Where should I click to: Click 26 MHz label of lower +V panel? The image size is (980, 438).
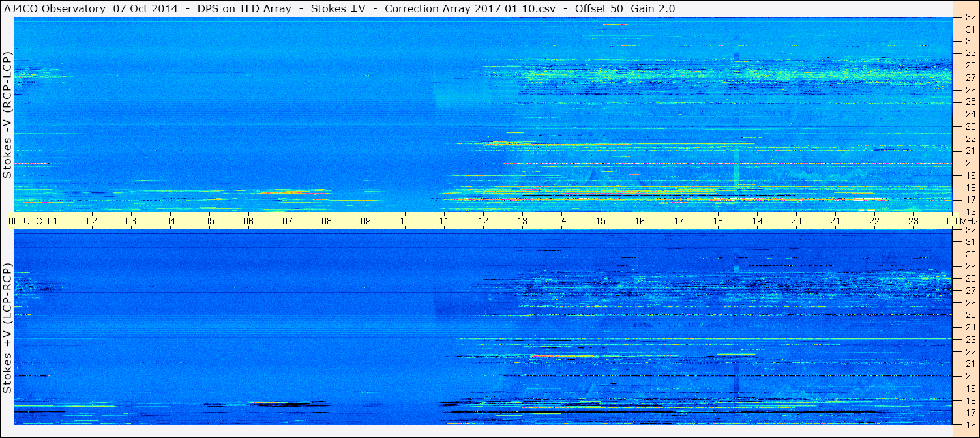pos(970,302)
